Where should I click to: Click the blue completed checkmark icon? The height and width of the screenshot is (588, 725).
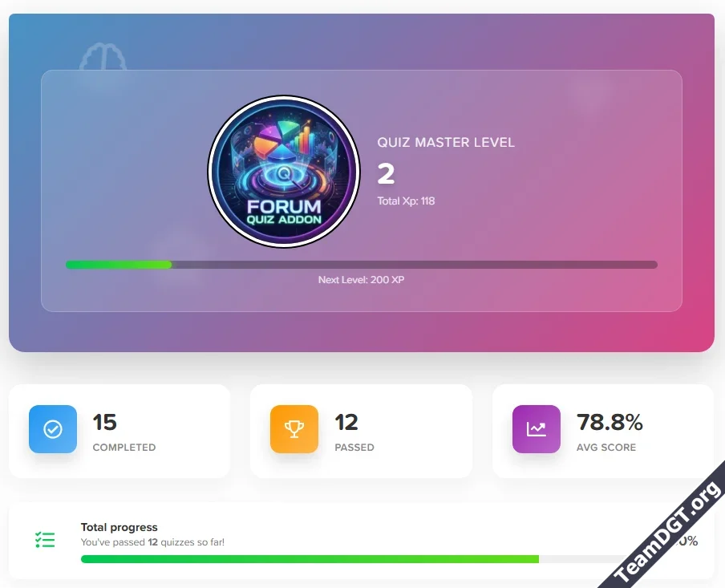(52, 429)
